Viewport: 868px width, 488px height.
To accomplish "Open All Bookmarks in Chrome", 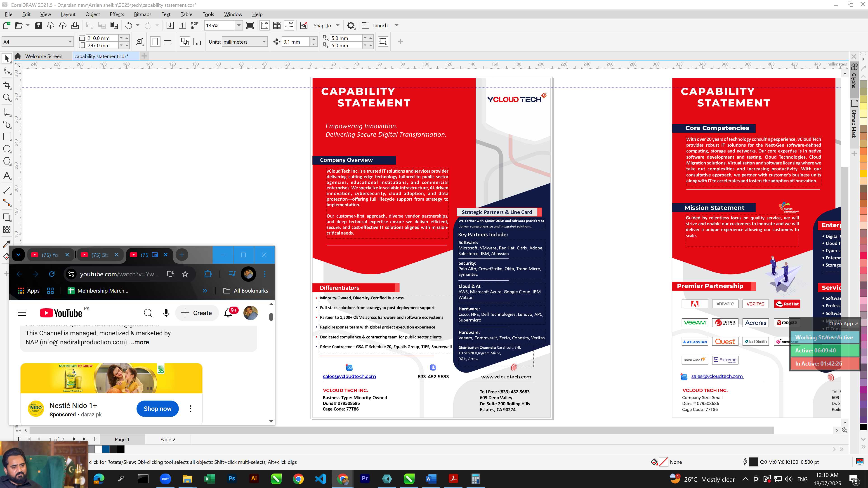I will tap(246, 291).
